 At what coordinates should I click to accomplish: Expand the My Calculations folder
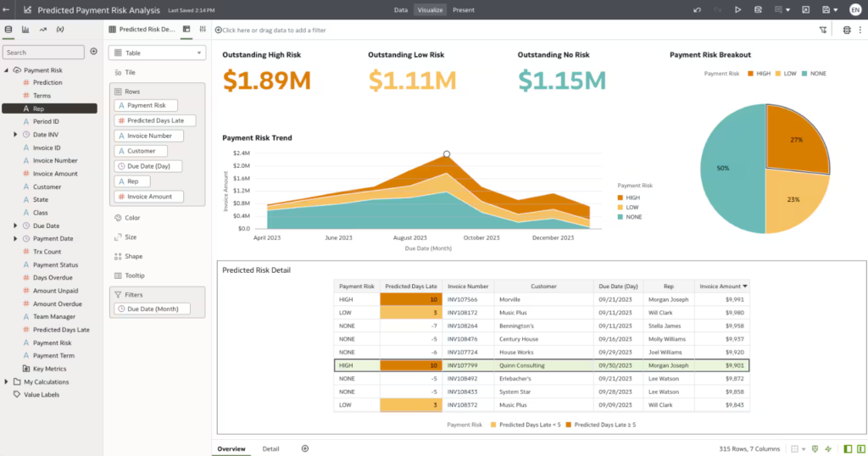(7, 381)
